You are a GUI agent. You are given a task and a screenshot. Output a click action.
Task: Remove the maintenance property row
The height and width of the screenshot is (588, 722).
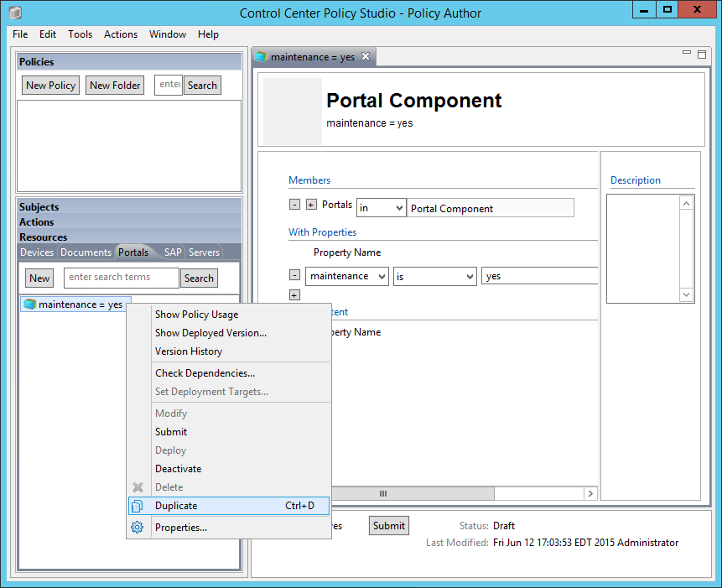click(x=294, y=275)
